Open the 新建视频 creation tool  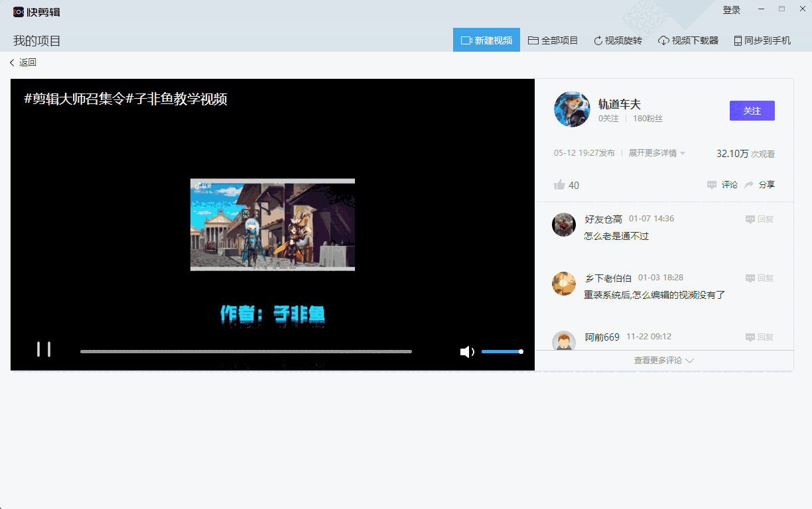[x=486, y=40]
